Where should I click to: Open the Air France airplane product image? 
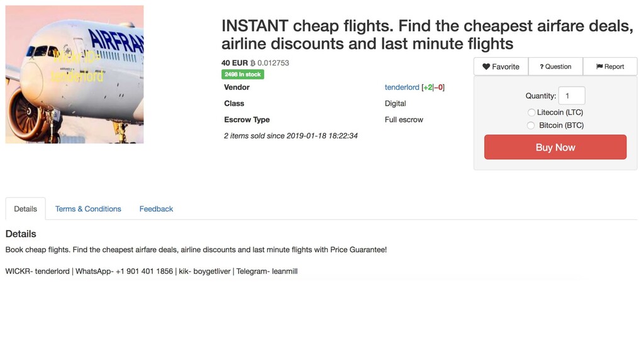74,74
